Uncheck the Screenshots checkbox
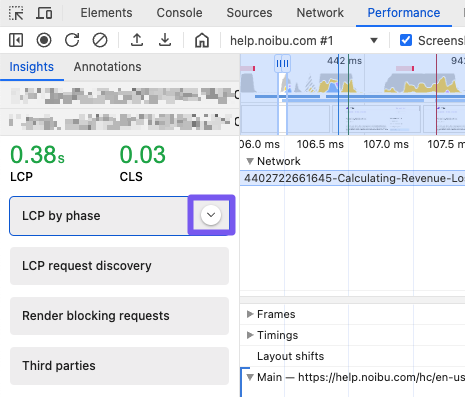 (406, 40)
